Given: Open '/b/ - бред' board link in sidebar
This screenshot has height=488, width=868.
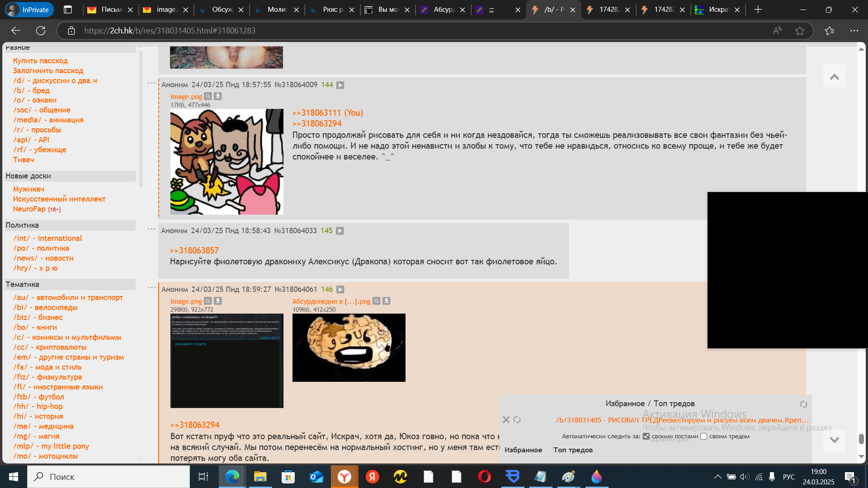Looking at the screenshot, I should tap(32, 90).
